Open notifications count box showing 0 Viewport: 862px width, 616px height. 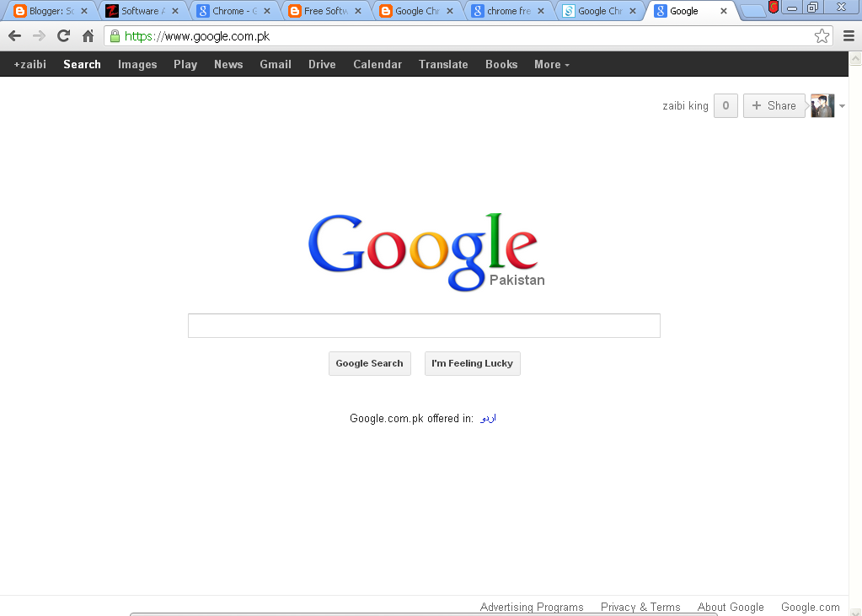(x=725, y=105)
